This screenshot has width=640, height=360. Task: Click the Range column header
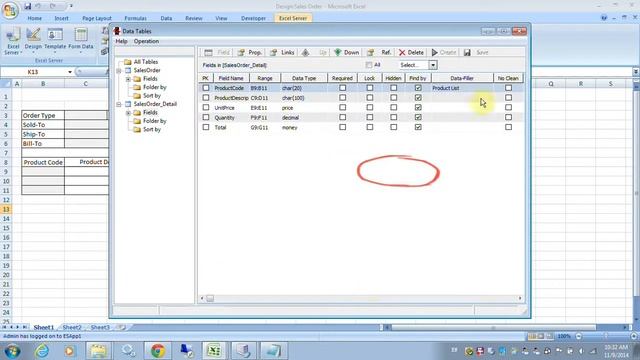[x=265, y=78]
